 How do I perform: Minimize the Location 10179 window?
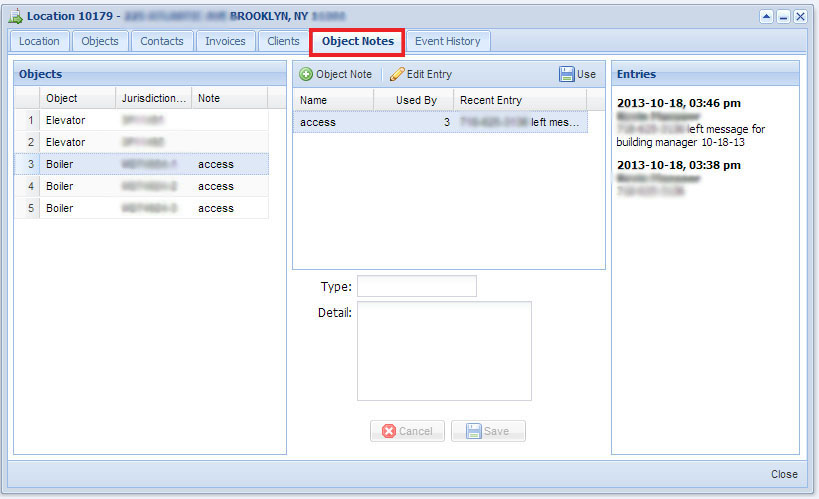point(783,17)
